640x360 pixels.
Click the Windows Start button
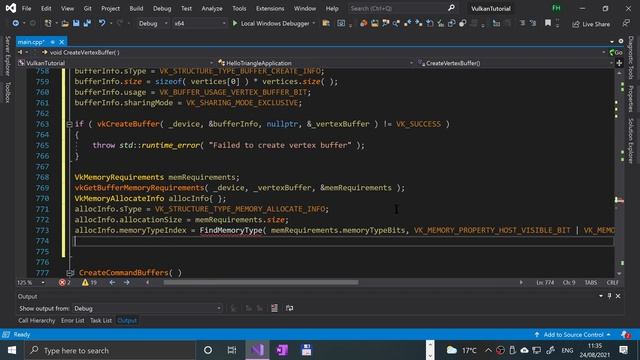pos(12,350)
